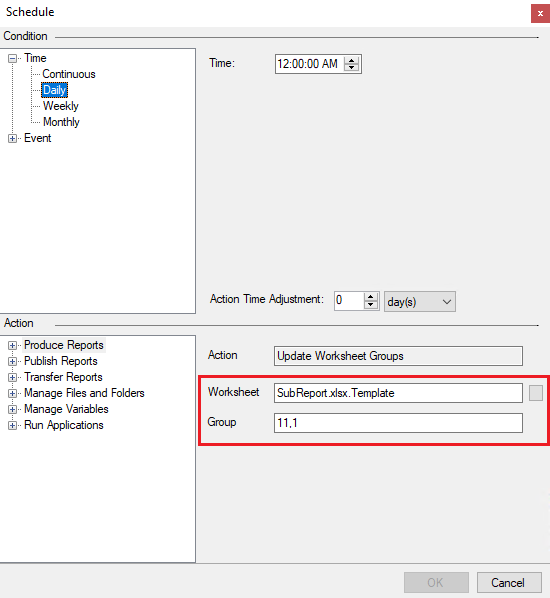This screenshot has width=550, height=598.
Task: Expand the Transfer Reports node
Action: point(13,378)
